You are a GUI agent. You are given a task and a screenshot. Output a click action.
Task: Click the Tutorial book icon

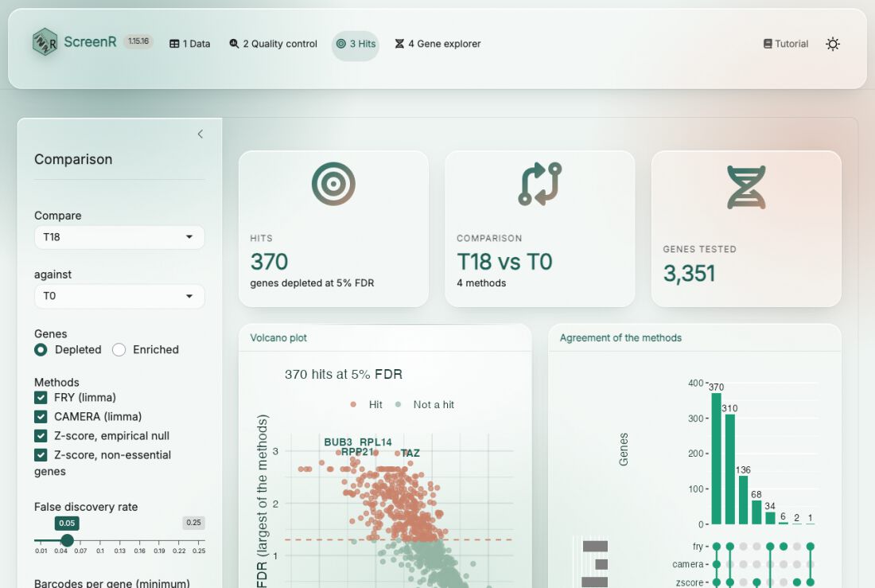coord(768,44)
